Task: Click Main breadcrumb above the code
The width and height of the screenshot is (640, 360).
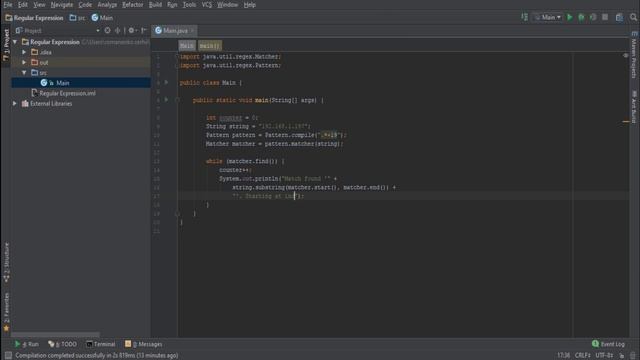Action: (187, 46)
